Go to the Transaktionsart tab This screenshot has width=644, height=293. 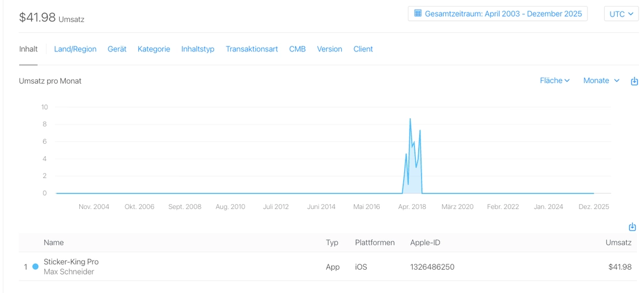(252, 49)
